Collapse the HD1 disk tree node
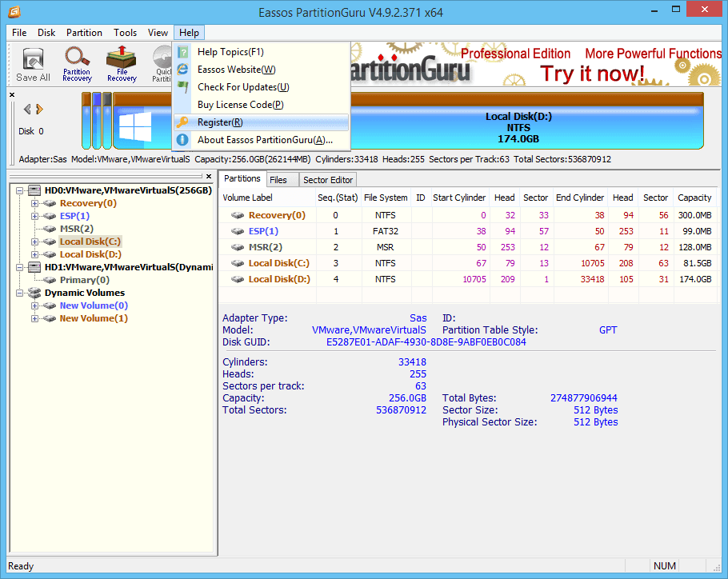Viewport: 728px width, 579px height. click(x=19, y=267)
